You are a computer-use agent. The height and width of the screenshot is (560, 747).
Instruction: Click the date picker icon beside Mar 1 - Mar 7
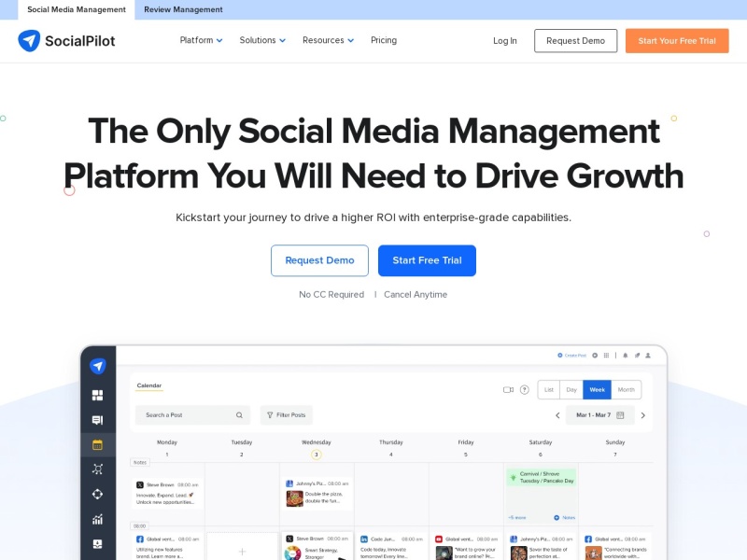tap(620, 415)
